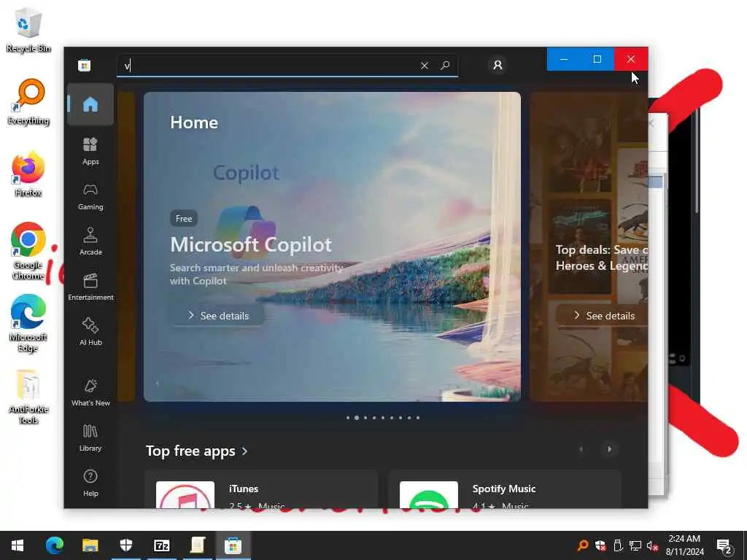
Task: Open the Top deals hero banner
Action: click(x=589, y=246)
